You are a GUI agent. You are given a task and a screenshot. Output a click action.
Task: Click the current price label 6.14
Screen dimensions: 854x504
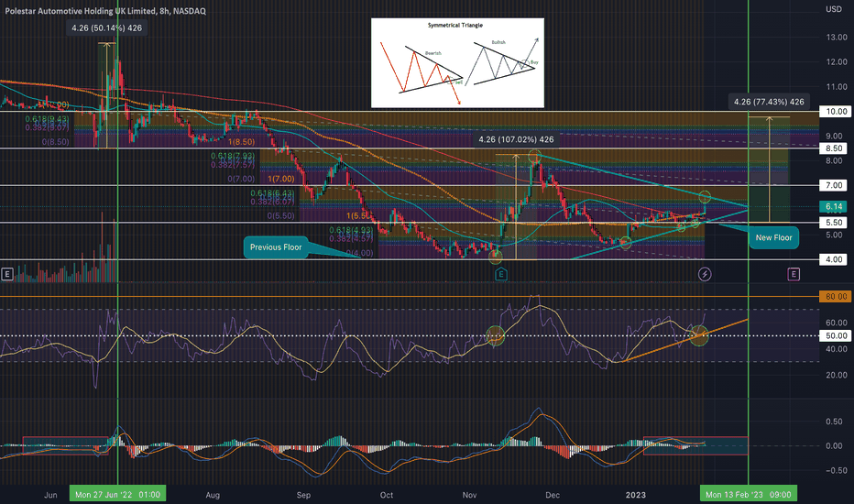click(x=834, y=206)
